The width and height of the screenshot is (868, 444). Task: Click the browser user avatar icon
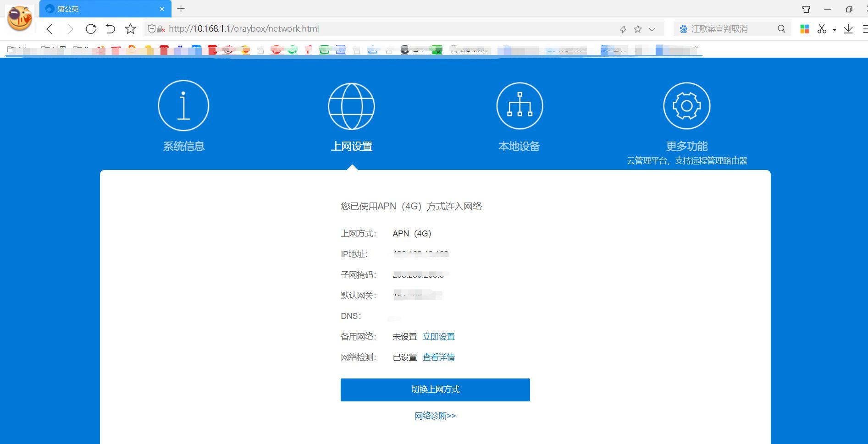point(19,18)
